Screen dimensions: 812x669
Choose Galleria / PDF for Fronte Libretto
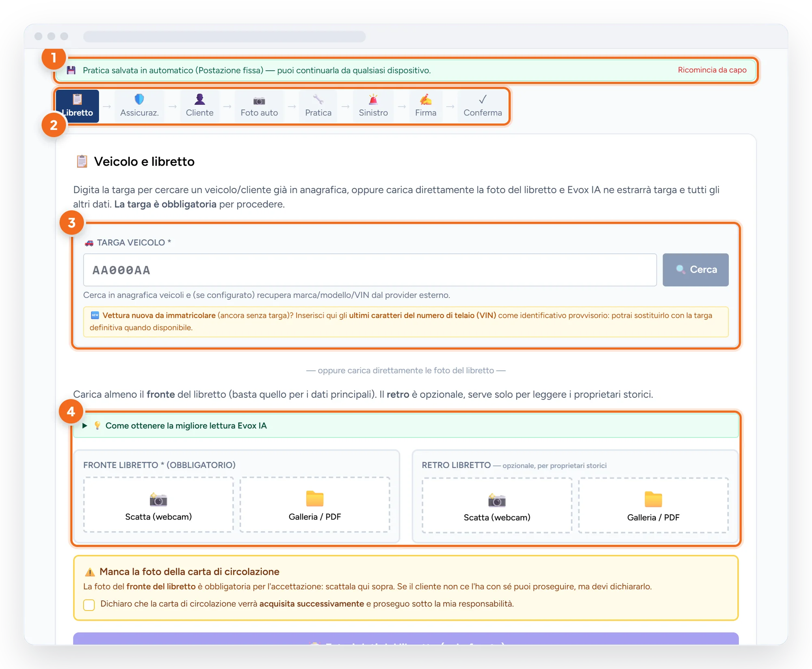315,504
